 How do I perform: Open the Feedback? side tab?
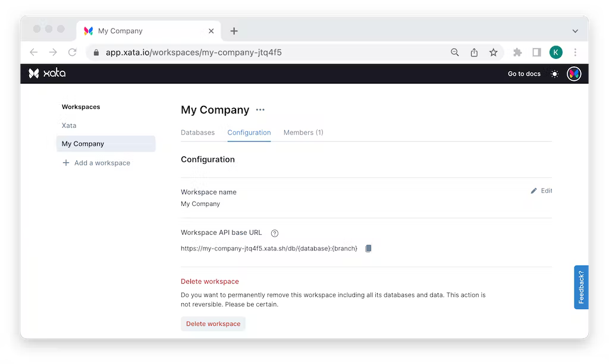pos(581,287)
